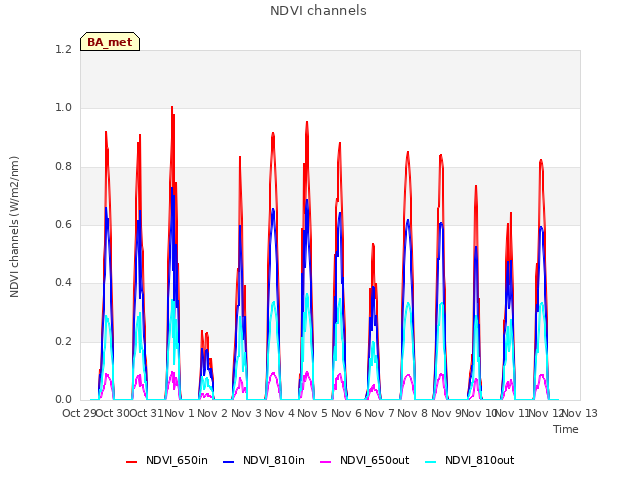Click the 0.2 y-axis tick label
This screenshot has height=480, width=640.
(x=63, y=341)
